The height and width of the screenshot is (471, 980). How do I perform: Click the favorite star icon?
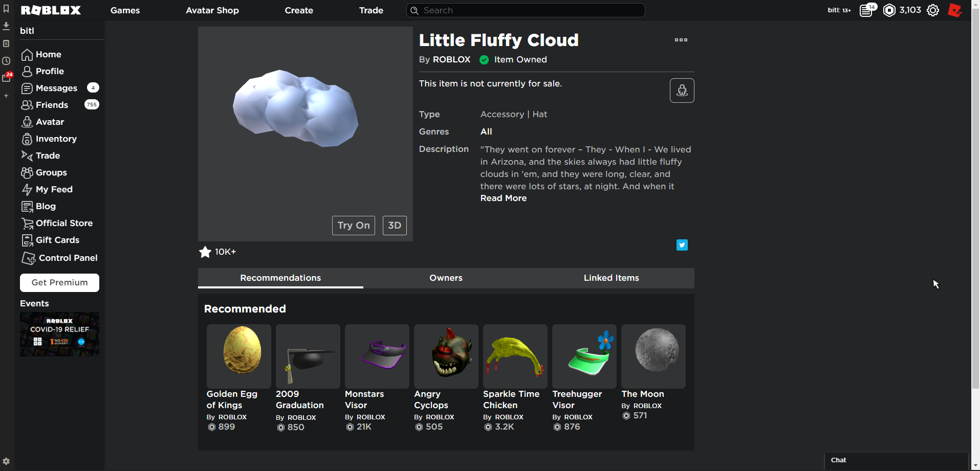pyautogui.click(x=205, y=252)
